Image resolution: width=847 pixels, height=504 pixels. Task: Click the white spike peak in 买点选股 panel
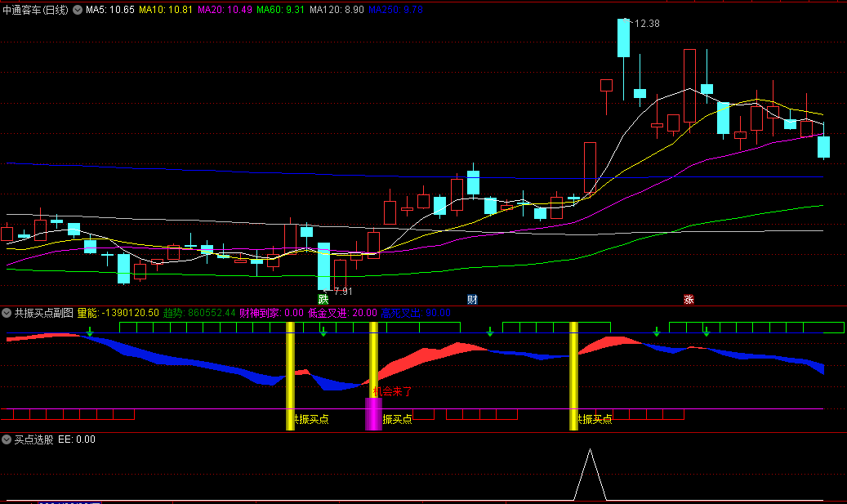tap(591, 450)
